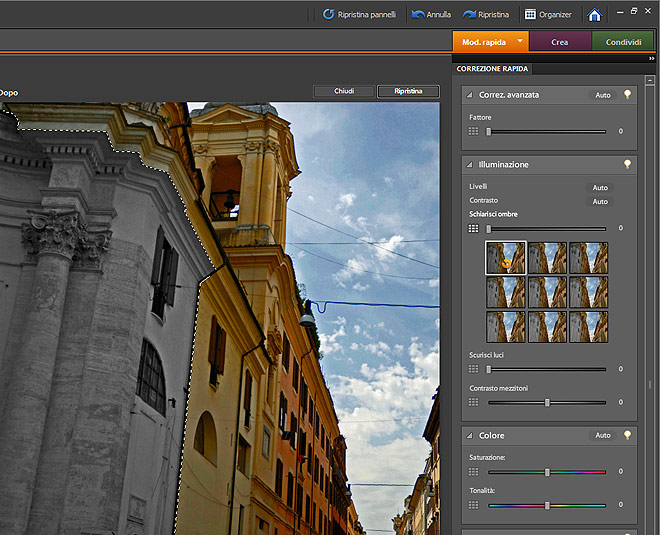Click the Contrasto mezzitoni slider handle
660x535 pixels.
[547, 402]
